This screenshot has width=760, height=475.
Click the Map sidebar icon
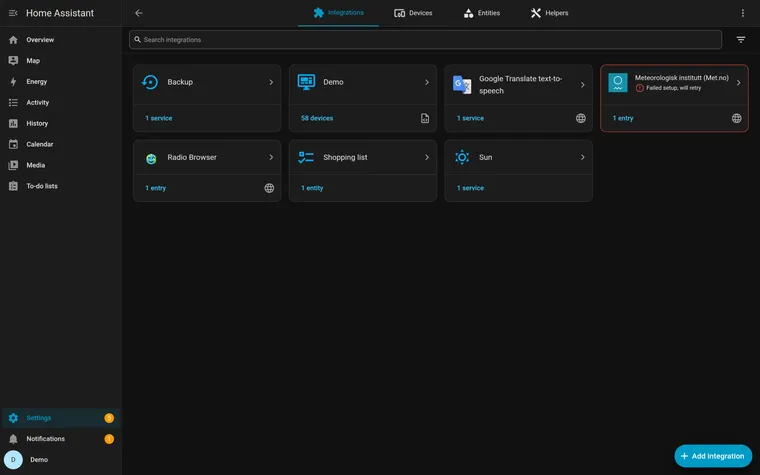click(13, 61)
